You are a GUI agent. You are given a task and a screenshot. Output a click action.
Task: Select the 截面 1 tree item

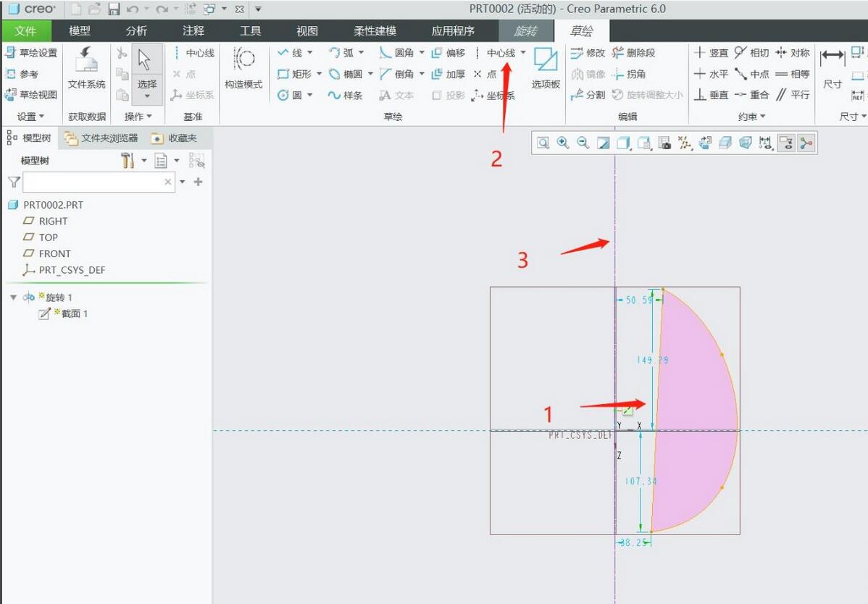[63, 314]
